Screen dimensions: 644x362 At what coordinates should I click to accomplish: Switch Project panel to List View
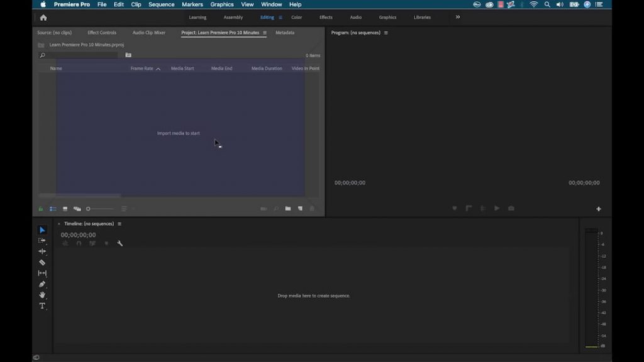click(53, 209)
